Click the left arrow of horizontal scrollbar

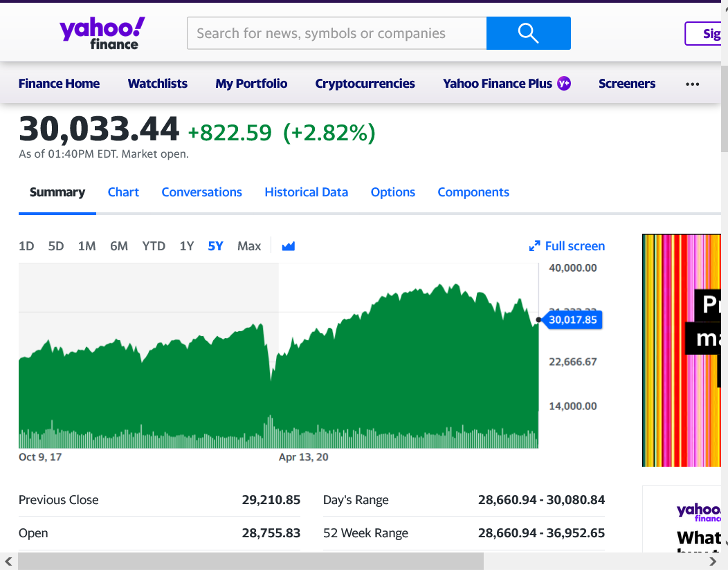point(8,561)
